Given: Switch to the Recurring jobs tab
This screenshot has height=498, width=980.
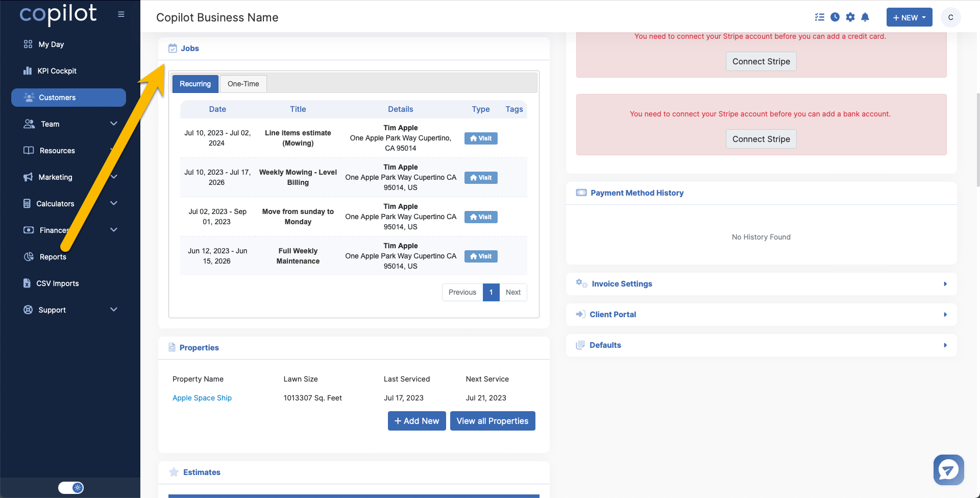Looking at the screenshot, I should [x=195, y=84].
